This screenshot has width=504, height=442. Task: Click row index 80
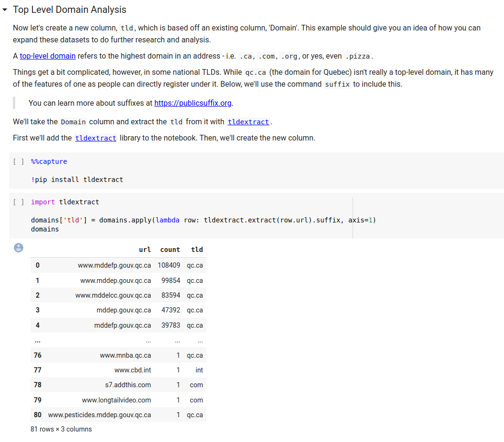point(38,415)
